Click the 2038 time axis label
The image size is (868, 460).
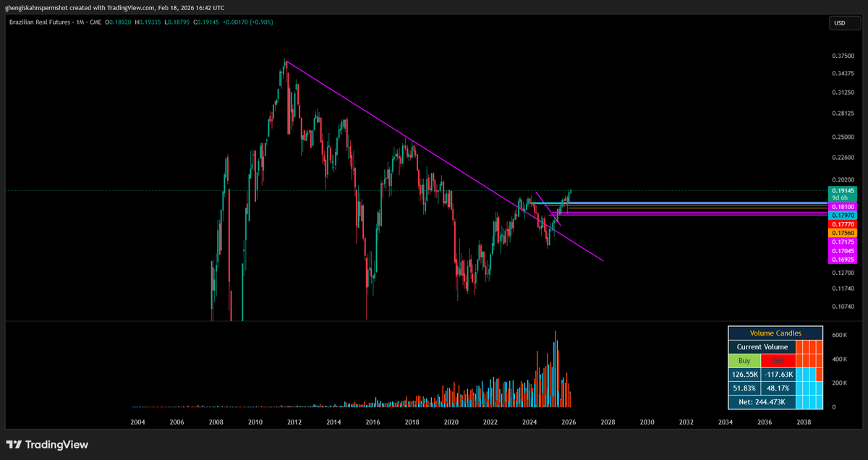click(804, 422)
